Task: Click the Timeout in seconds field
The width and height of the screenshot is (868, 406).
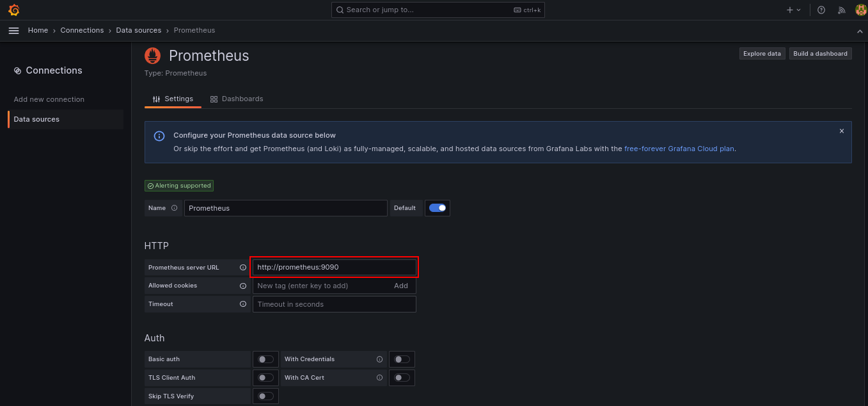Action: click(x=335, y=304)
